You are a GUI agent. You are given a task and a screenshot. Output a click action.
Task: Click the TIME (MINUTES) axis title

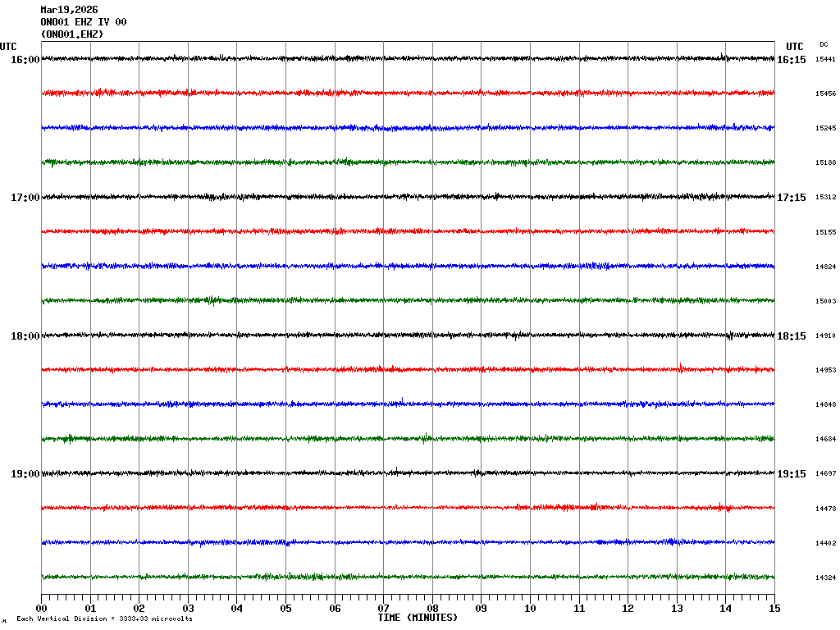coord(418,618)
